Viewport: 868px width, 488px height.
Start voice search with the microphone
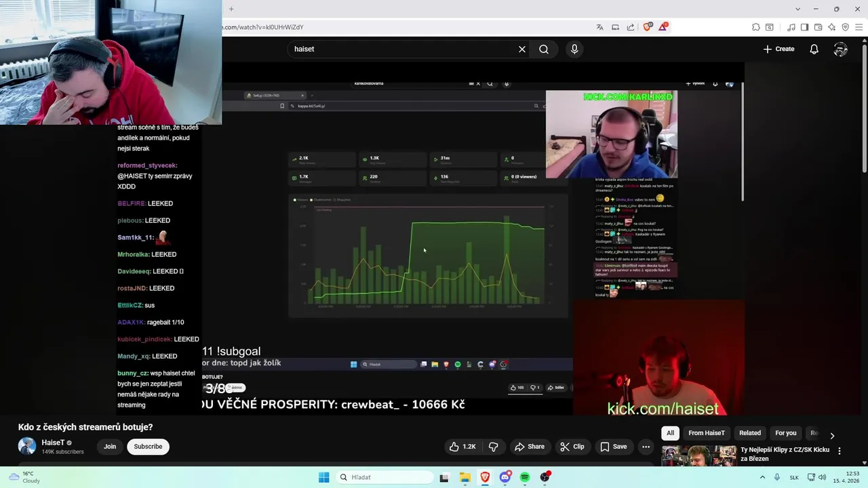574,49
